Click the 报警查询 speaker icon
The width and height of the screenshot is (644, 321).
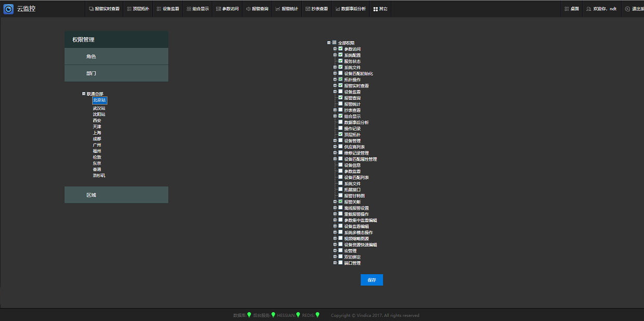pyautogui.click(x=248, y=9)
